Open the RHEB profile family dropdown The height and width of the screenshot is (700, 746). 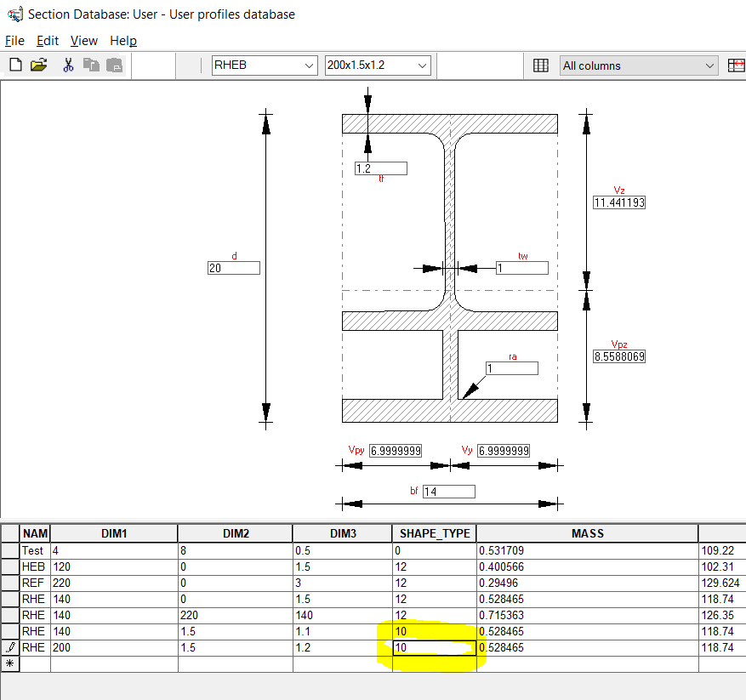310,65
